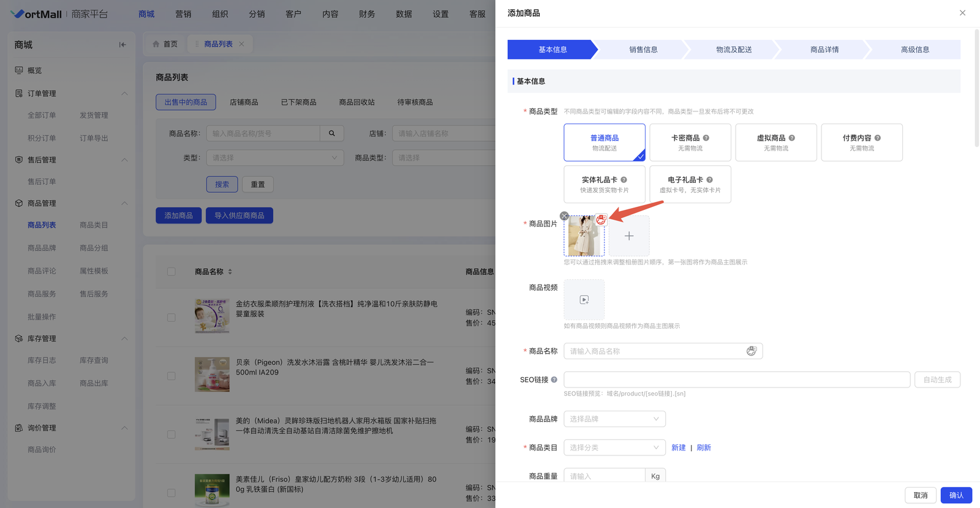
Task: Tick the select-all checkbox in table header
Action: (x=171, y=272)
